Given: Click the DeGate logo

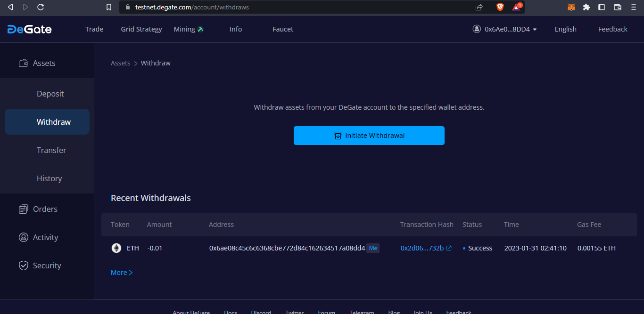Looking at the screenshot, I should click(x=30, y=29).
